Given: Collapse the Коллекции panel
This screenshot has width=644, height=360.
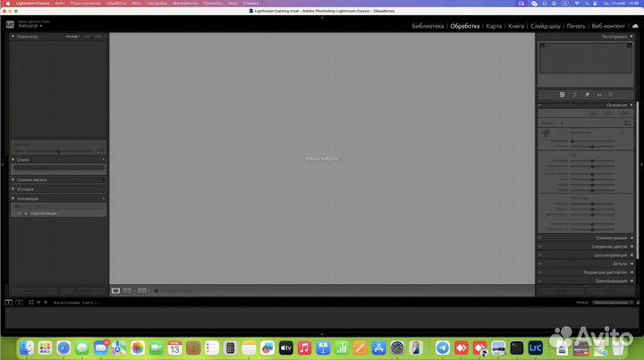Looking at the screenshot, I should coord(13,198).
